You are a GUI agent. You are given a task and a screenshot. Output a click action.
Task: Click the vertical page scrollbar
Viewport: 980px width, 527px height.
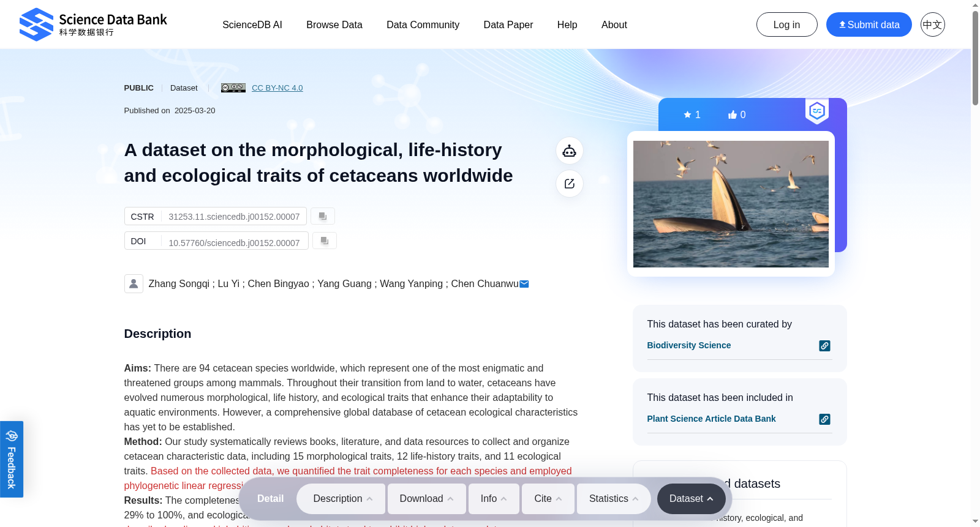tap(975, 58)
